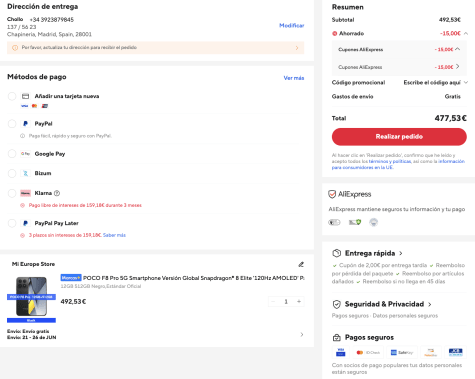Open address update notice chevron

pyautogui.click(x=297, y=48)
